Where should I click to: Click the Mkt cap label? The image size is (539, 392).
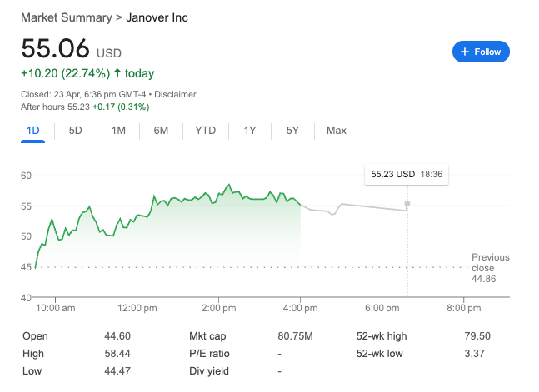coord(207,336)
